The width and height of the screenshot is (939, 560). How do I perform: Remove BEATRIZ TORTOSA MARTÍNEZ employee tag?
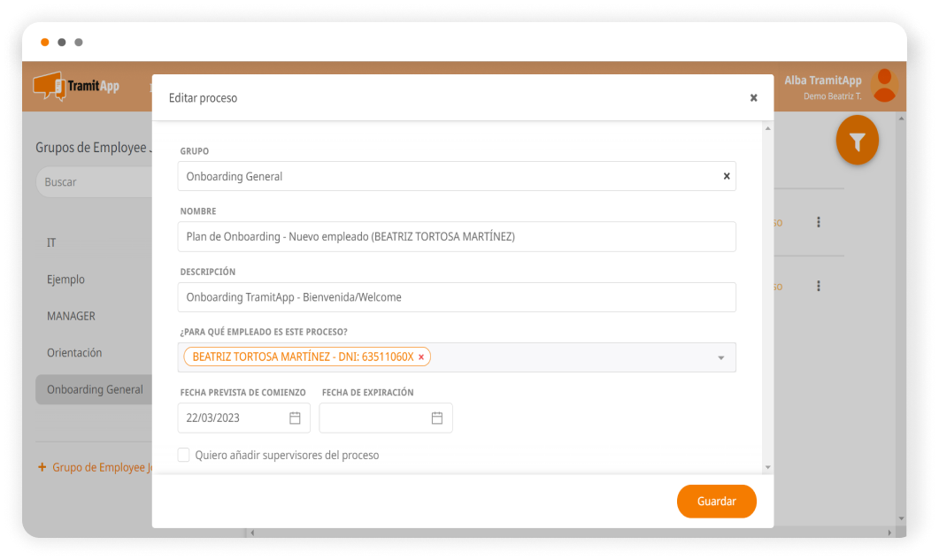(x=421, y=357)
